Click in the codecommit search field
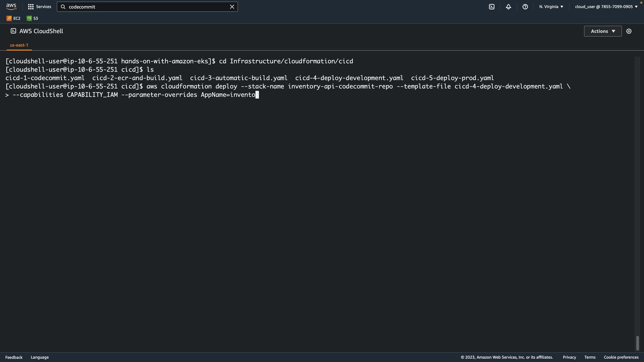Screen dimensions: 644x362 coord(148,7)
